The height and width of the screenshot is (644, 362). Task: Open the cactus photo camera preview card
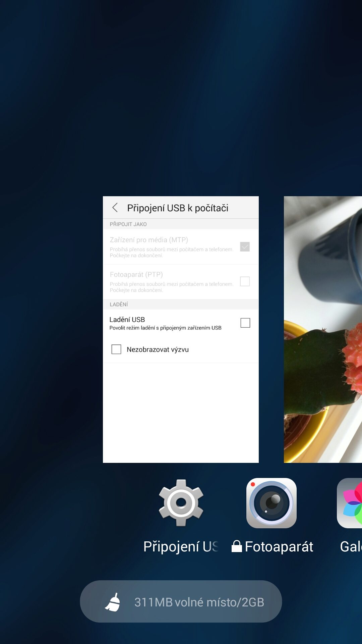pyautogui.click(x=323, y=329)
